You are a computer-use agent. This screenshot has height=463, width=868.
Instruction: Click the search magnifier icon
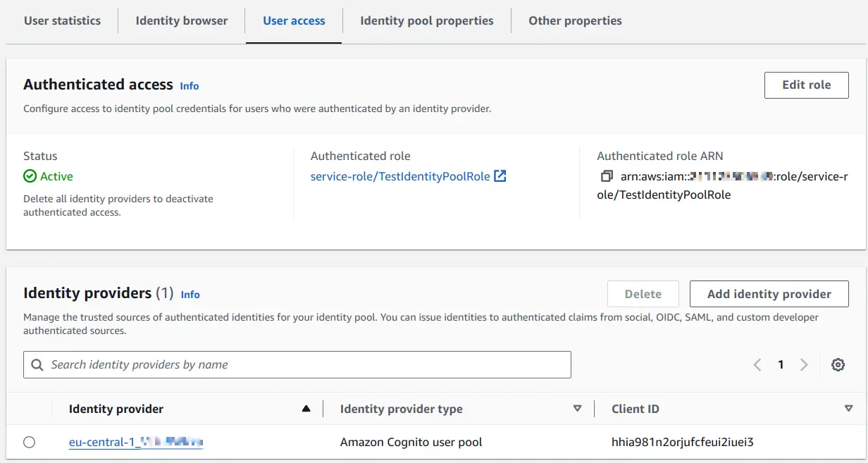(x=37, y=365)
